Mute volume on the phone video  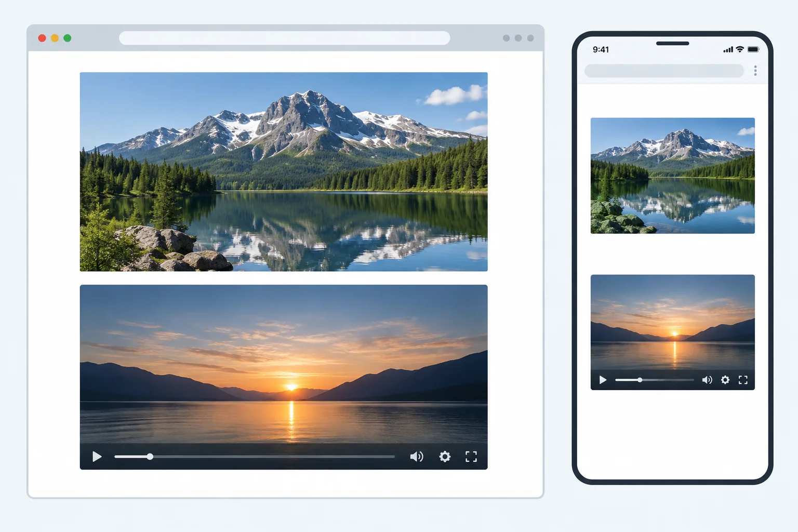click(x=707, y=380)
